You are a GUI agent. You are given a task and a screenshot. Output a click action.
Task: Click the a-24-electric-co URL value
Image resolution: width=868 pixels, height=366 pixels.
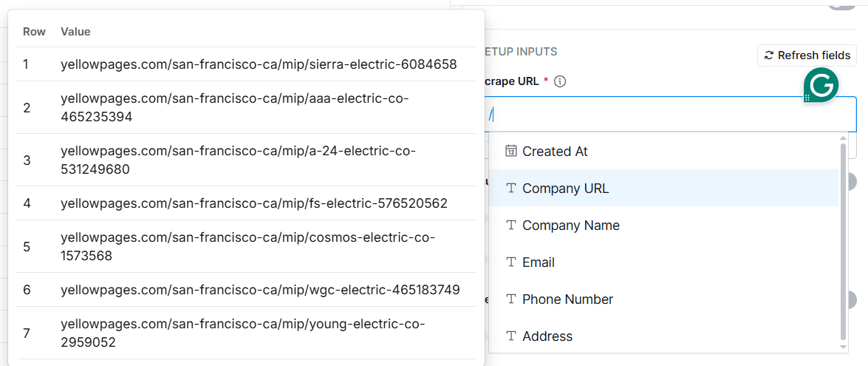click(x=238, y=160)
